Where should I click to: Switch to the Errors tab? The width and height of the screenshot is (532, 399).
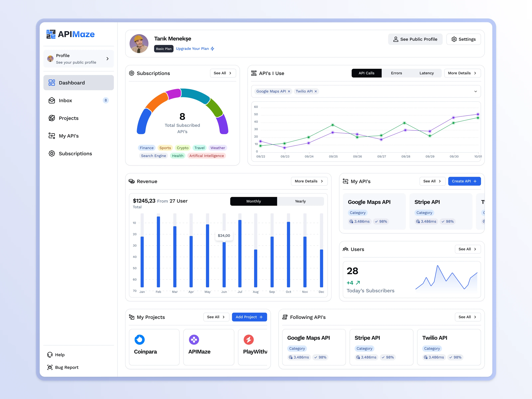point(396,73)
